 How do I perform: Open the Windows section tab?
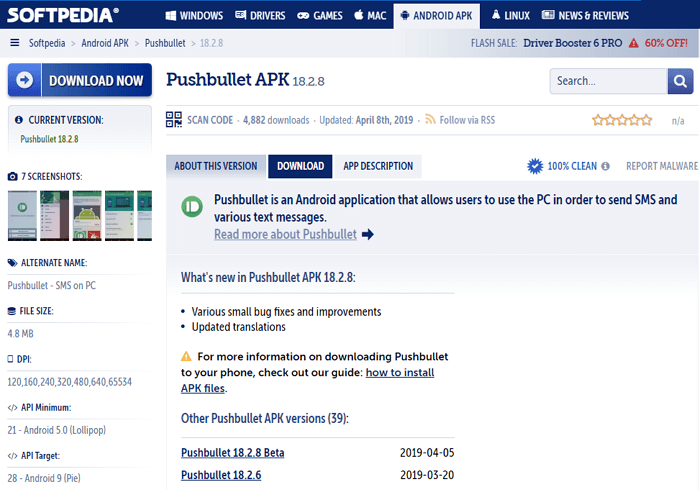coord(194,15)
